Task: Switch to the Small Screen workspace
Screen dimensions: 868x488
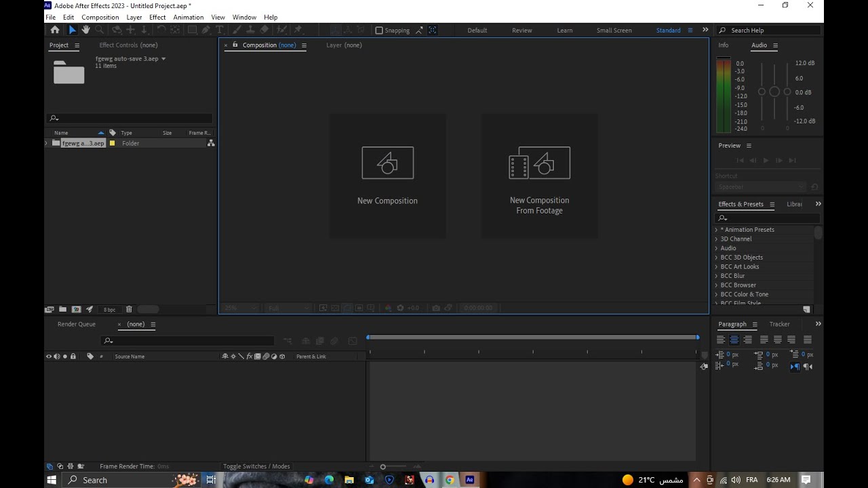Action: click(614, 30)
